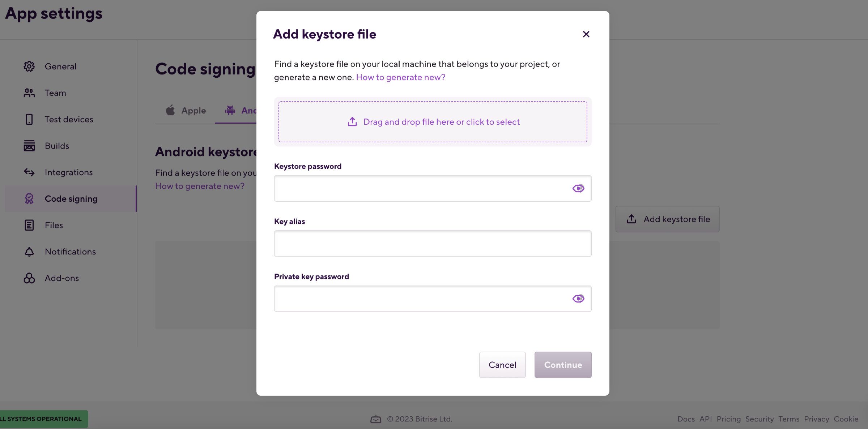The width and height of the screenshot is (868, 429).
Task: Open the "How to generate new?" link
Action: [400, 77]
